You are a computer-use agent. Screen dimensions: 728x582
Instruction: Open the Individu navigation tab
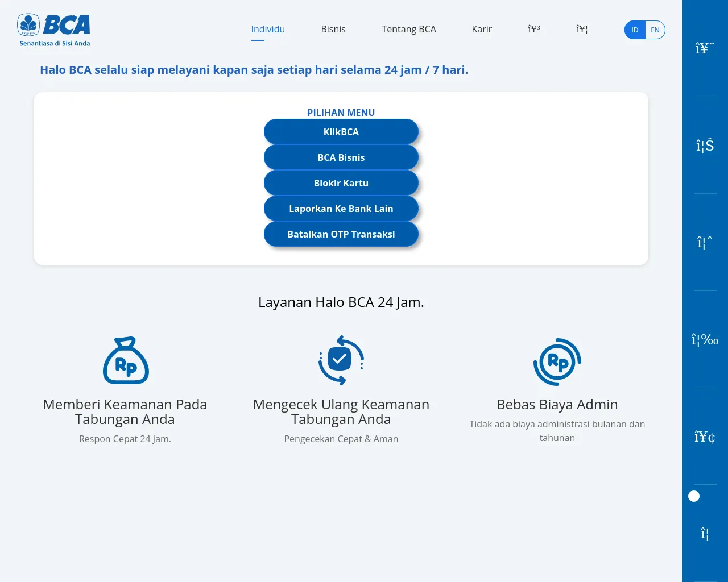tap(268, 29)
